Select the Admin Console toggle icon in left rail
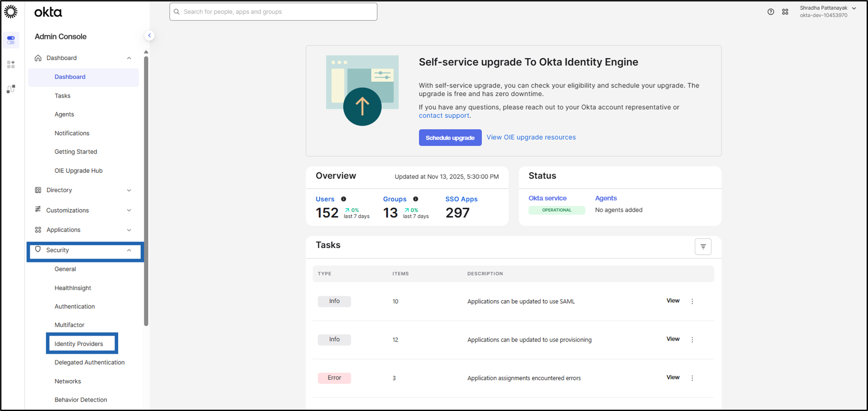Screen dimensions: 868x411 pos(11,40)
